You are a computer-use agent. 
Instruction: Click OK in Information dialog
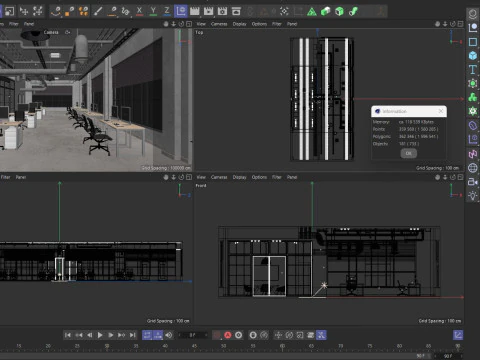pyautogui.click(x=409, y=153)
